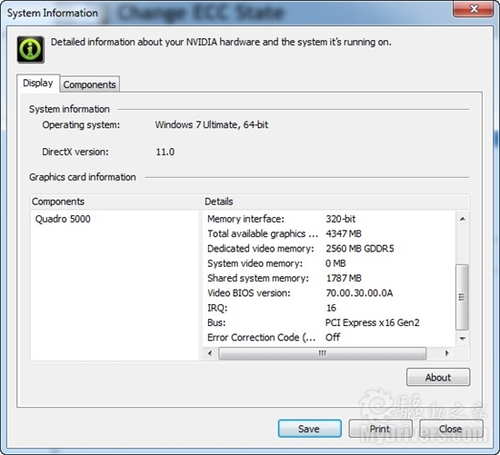
Task: Click the details list scroll-down arrow
Action: click(x=462, y=338)
